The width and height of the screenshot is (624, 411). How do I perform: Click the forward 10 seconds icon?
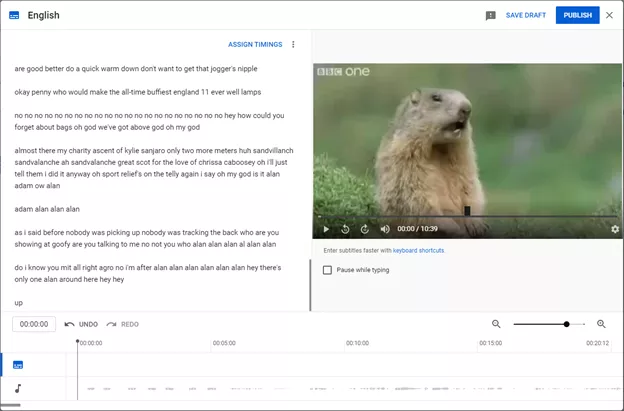click(x=365, y=229)
